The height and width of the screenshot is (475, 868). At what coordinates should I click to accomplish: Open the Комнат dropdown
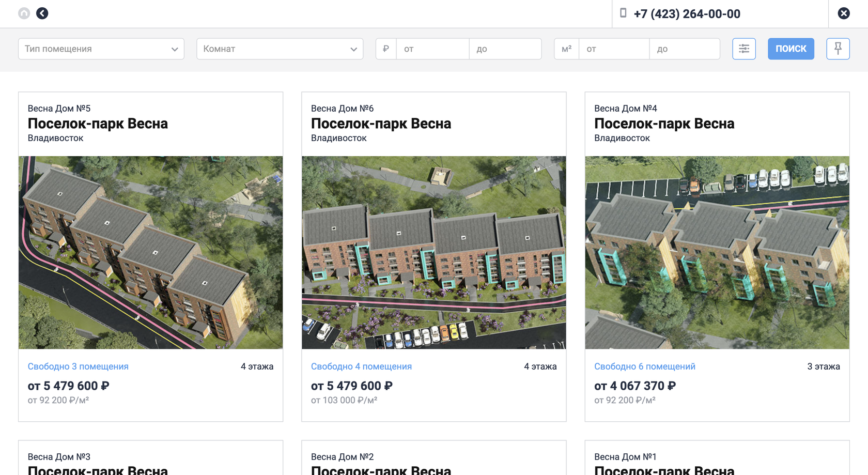[280, 49]
